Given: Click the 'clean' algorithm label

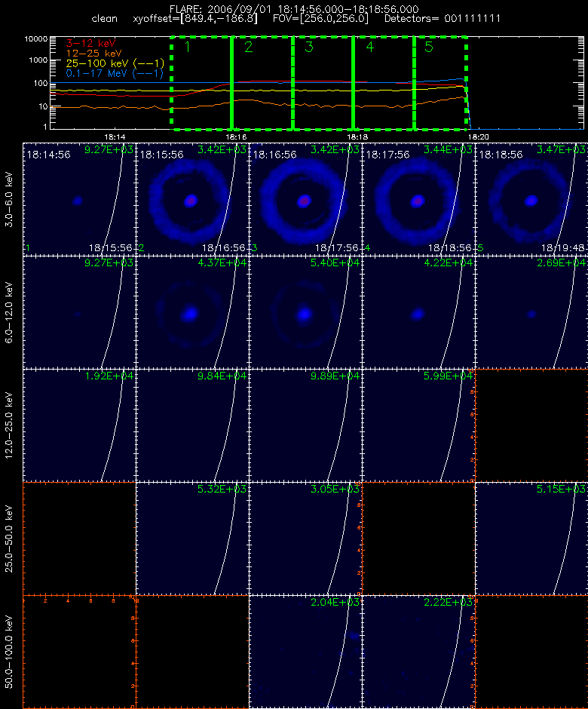Looking at the screenshot, I should click(104, 19).
